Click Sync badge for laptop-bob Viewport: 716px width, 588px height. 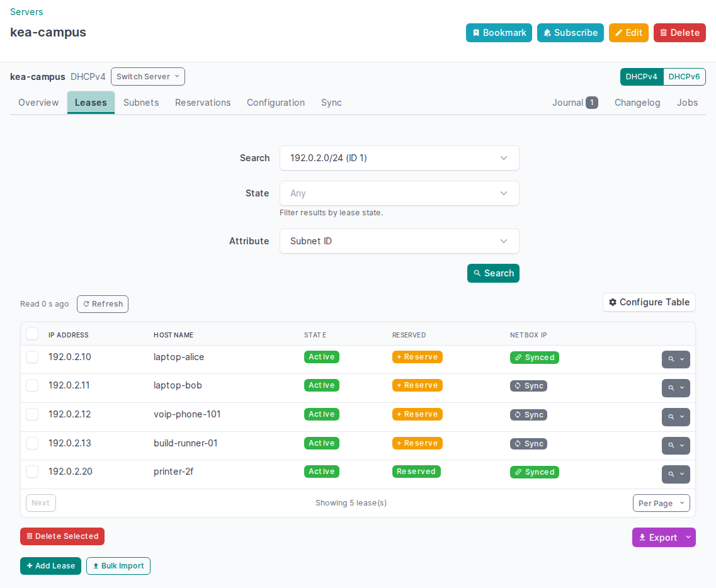click(528, 386)
